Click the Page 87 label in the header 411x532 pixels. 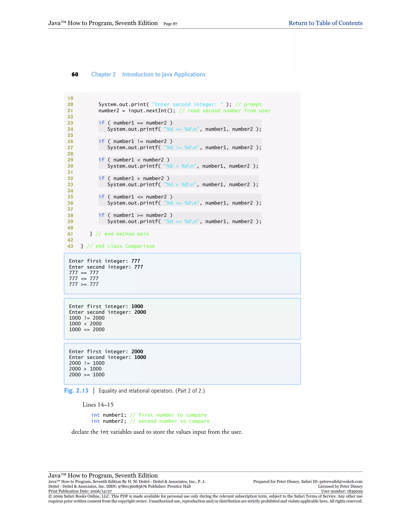[170, 24]
